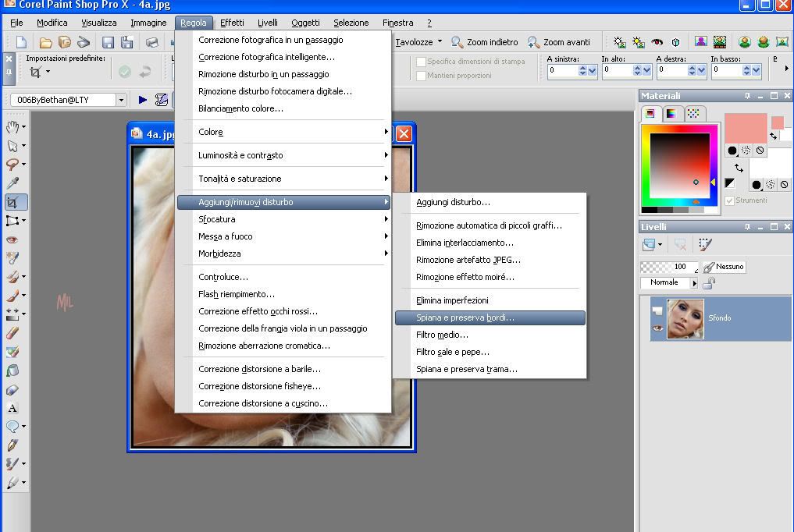
Task: Click the A sinistra value field
Action: click(x=563, y=70)
